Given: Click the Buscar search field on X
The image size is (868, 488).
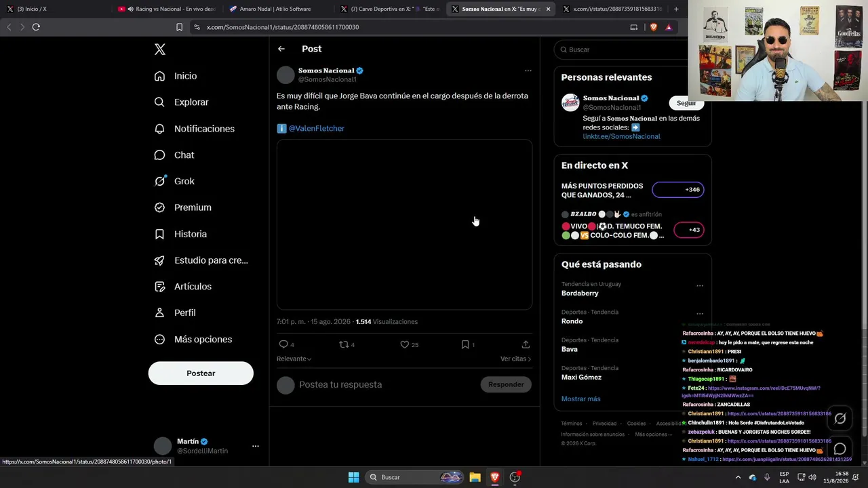Looking at the screenshot, I should point(632,49).
